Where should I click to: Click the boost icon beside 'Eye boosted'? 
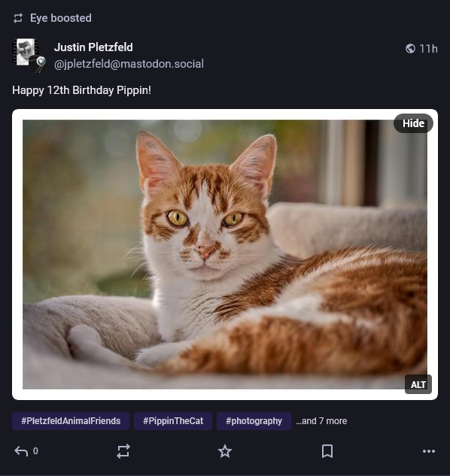[x=18, y=18]
